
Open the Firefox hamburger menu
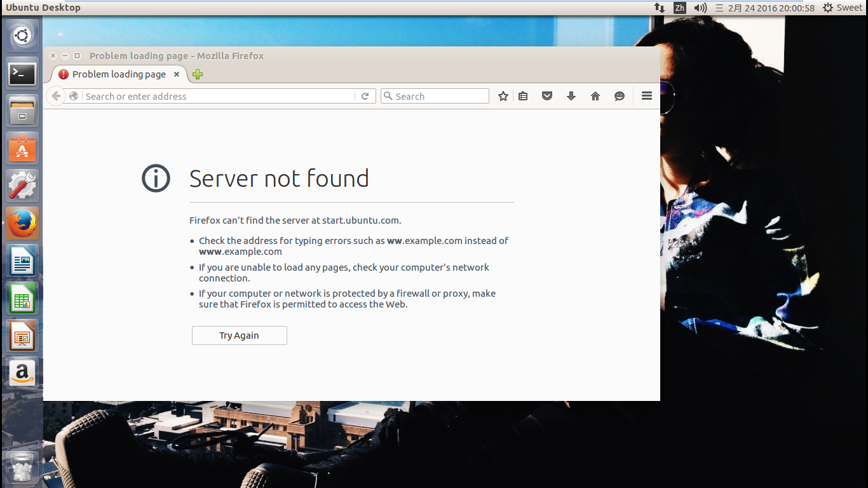[x=647, y=96]
